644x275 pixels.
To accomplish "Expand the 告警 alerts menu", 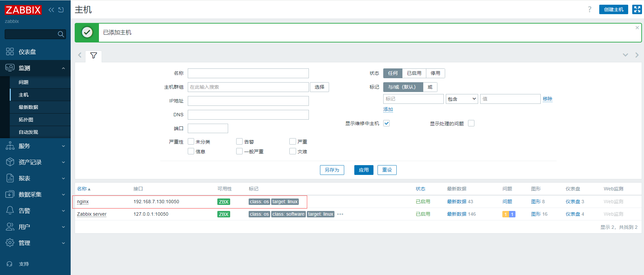I will pos(35,211).
